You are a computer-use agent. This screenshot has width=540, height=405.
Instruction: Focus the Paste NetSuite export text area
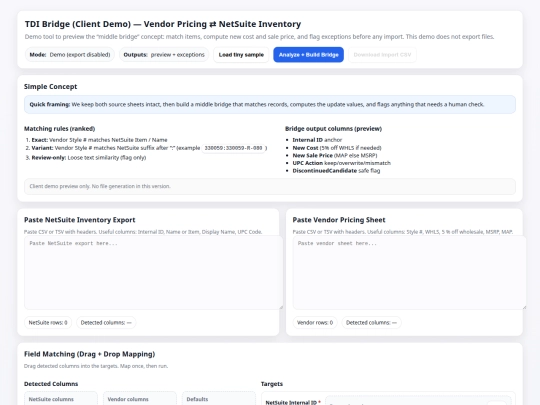[x=154, y=272]
